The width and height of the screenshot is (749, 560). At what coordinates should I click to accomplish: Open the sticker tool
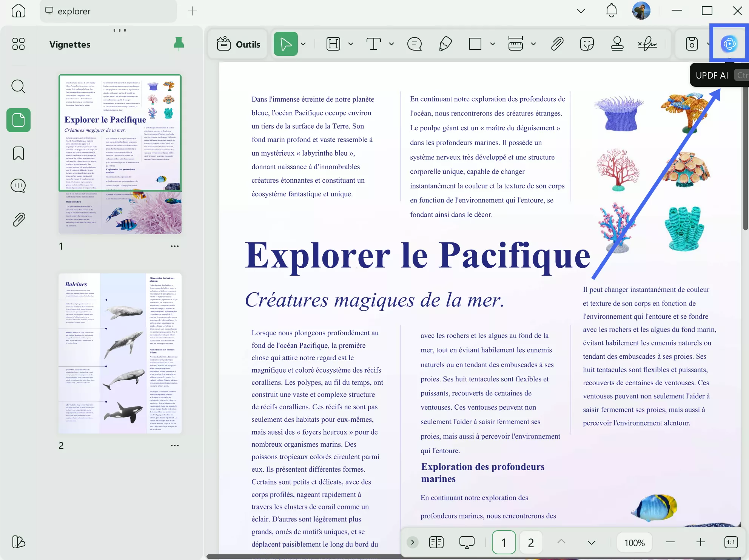[x=587, y=44]
